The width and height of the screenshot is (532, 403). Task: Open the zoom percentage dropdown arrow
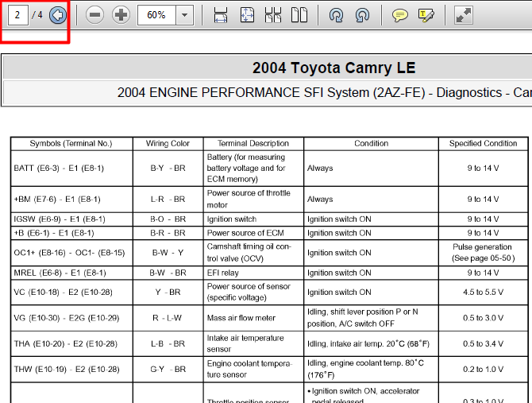[184, 15]
